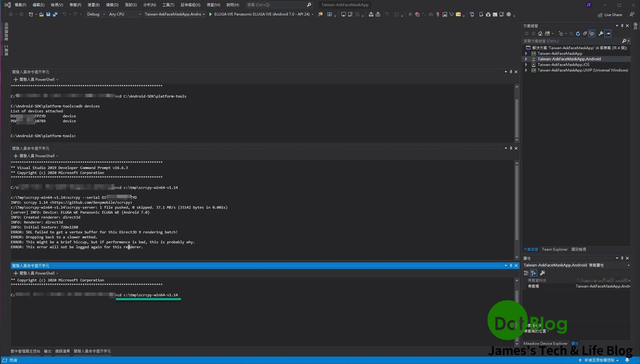The height and width of the screenshot is (364, 640).
Task: Open the 偵錯(D) menu
Action: coord(112,5)
